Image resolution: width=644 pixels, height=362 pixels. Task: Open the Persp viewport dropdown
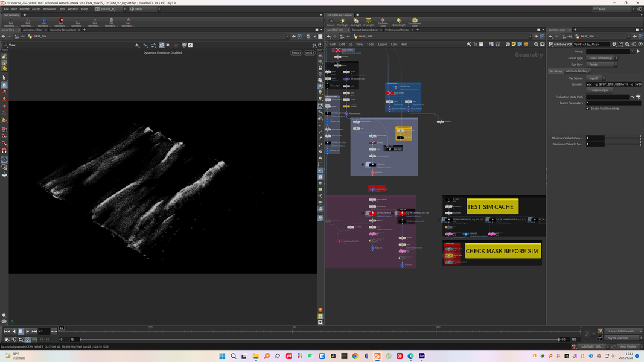click(296, 52)
